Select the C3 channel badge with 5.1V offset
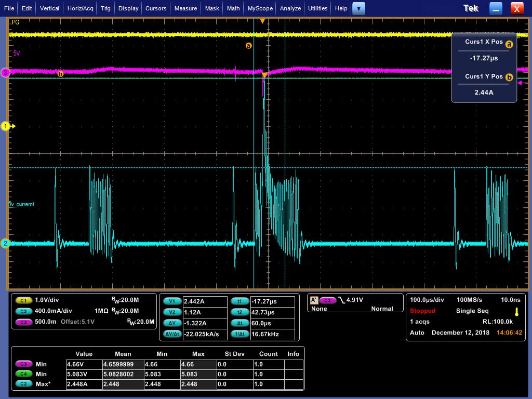 [x=23, y=322]
